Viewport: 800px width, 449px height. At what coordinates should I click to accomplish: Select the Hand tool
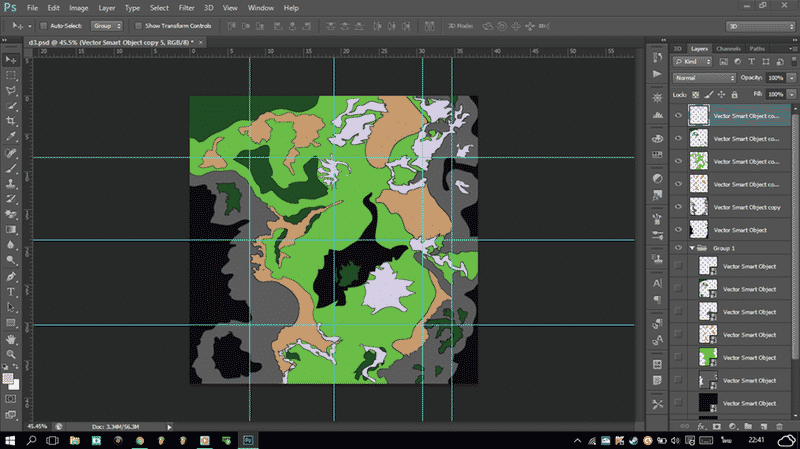11,339
